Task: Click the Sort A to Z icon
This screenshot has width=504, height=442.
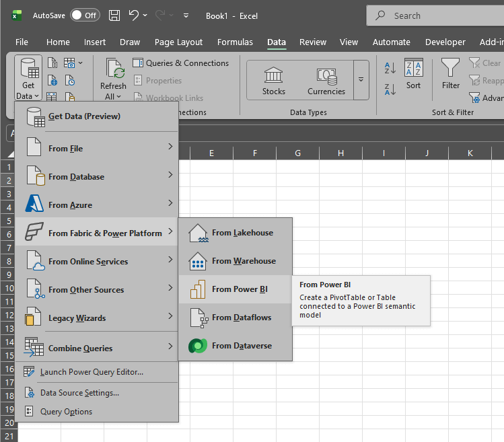Action: (x=390, y=67)
